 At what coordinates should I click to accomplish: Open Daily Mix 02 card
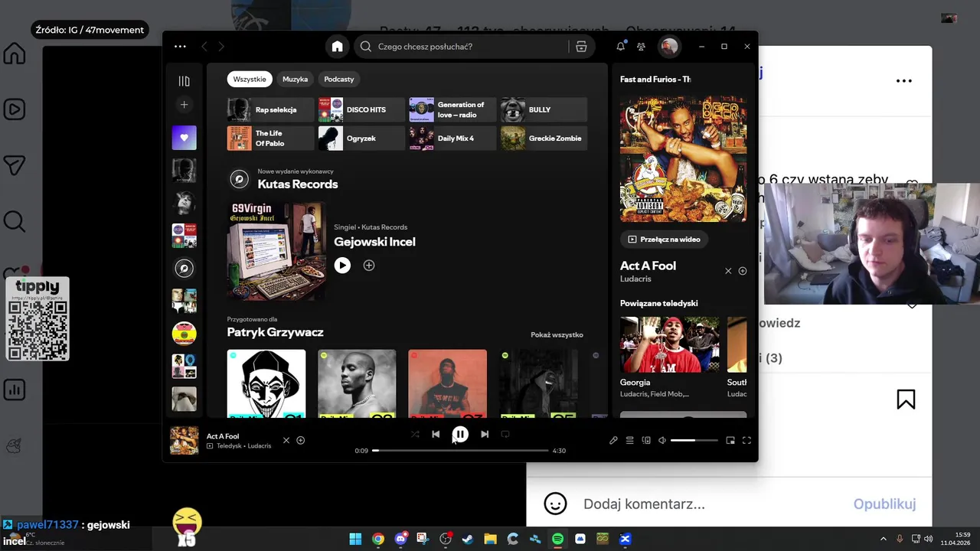(x=357, y=384)
